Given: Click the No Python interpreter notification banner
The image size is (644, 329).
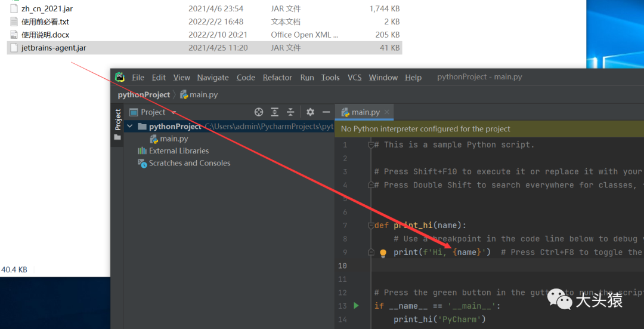Looking at the screenshot, I should 490,129.
